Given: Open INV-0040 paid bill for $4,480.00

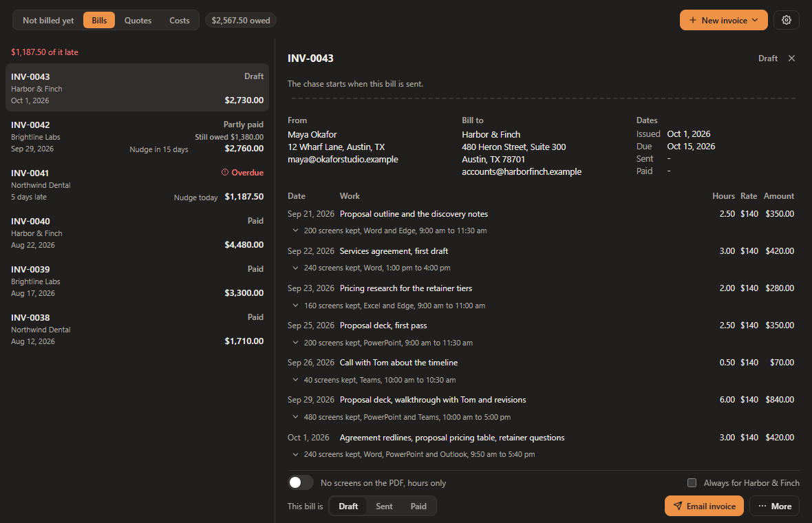Looking at the screenshot, I should click(137, 233).
